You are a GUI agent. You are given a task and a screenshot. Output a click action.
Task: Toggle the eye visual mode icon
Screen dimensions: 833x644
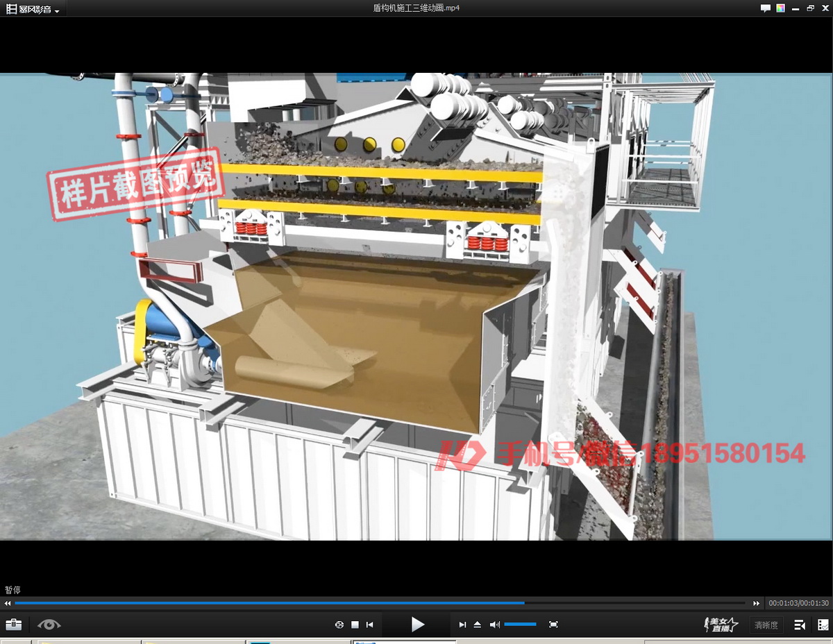point(49,625)
